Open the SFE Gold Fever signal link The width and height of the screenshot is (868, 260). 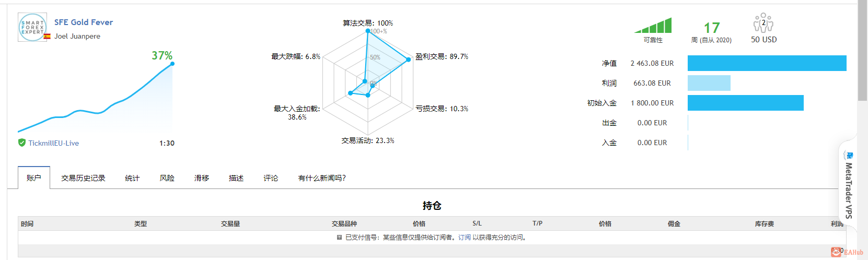tap(84, 22)
